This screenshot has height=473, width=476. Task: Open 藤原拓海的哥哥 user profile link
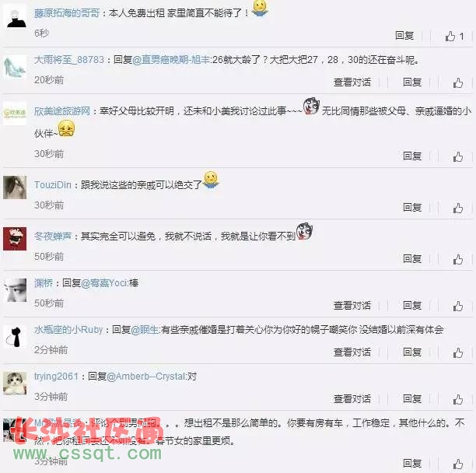(67, 13)
